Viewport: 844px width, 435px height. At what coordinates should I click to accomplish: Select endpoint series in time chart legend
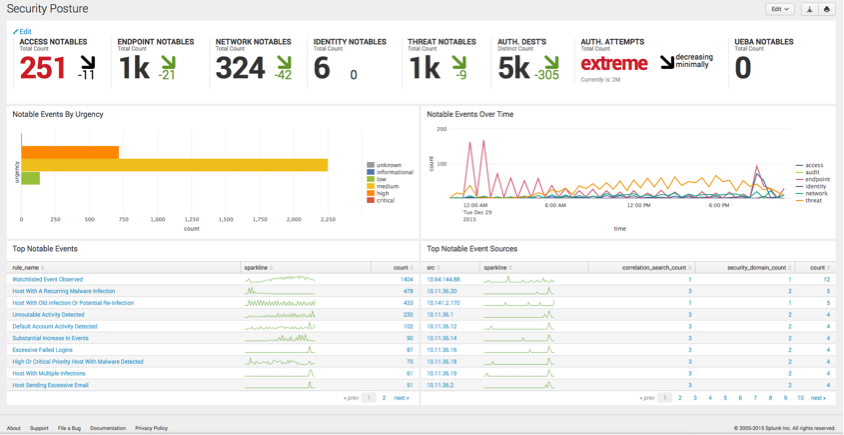(x=812, y=179)
